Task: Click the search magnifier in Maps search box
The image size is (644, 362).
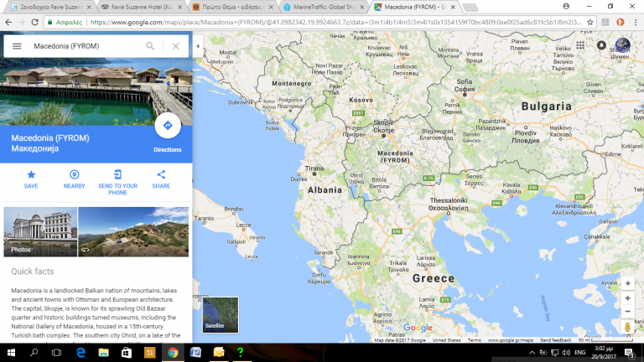Action: point(150,46)
